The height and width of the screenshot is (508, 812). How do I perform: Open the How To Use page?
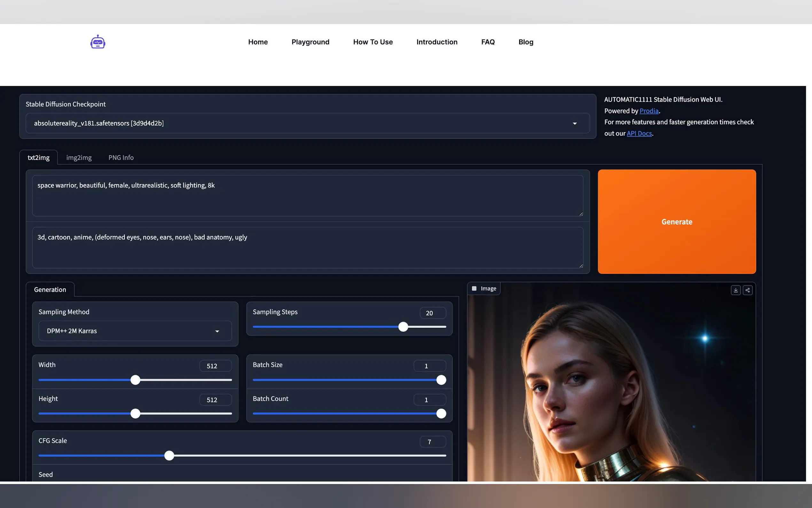point(373,42)
